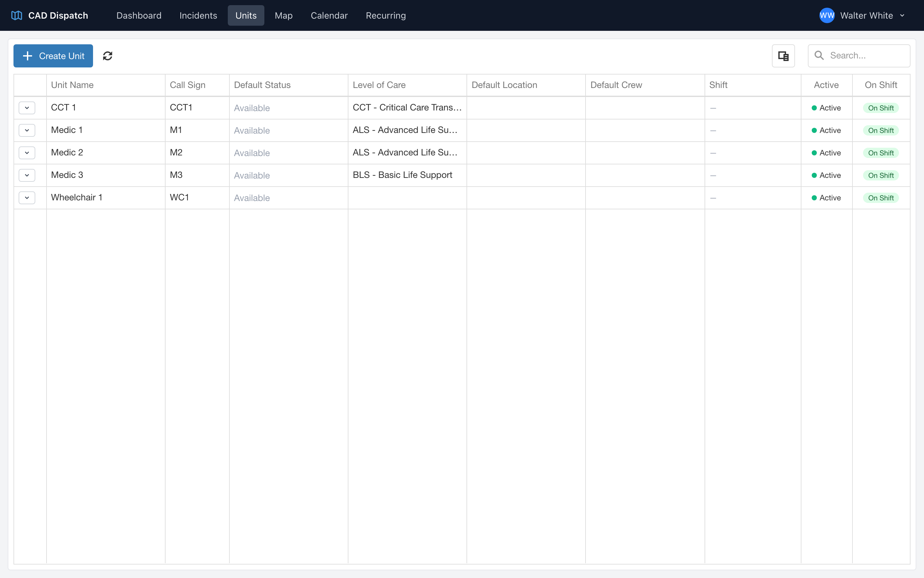
Task: Click On Shift badge in Medic 3 row
Action: tap(881, 175)
